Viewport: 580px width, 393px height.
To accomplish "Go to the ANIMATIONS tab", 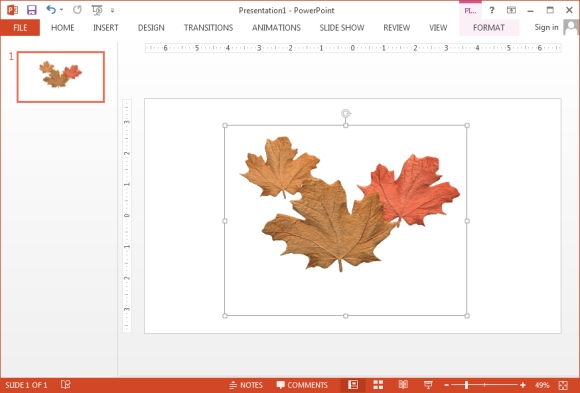I will pos(276,28).
